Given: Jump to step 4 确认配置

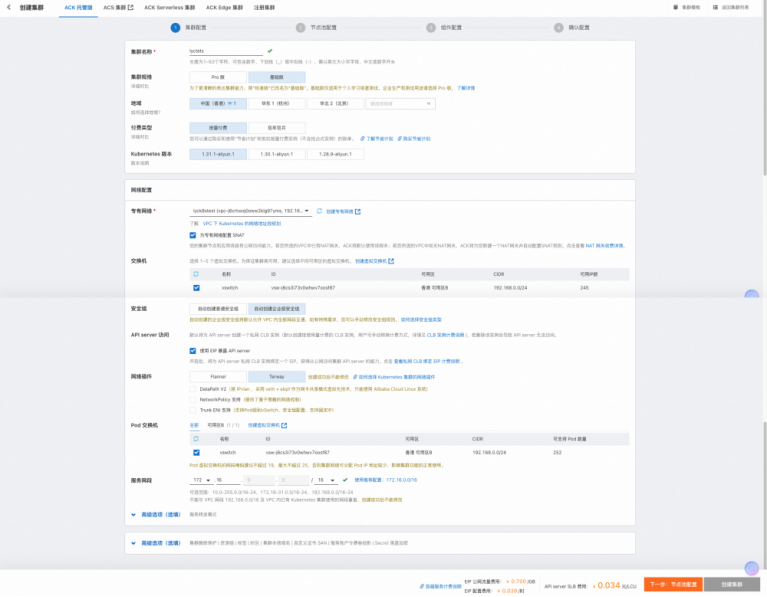Looking at the screenshot, I should pyautogui.click(x=571, y=27).
